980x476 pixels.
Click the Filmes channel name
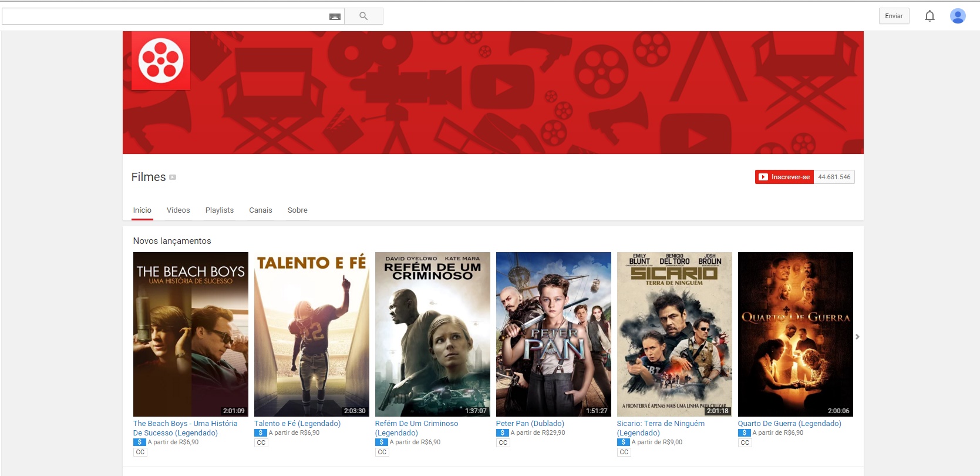click(x=149, y=177)
